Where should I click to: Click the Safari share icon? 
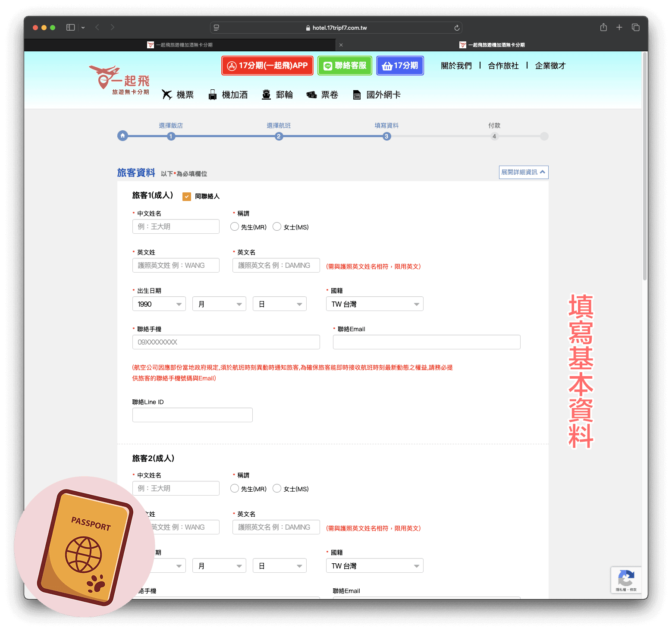[x=603, y=28]
